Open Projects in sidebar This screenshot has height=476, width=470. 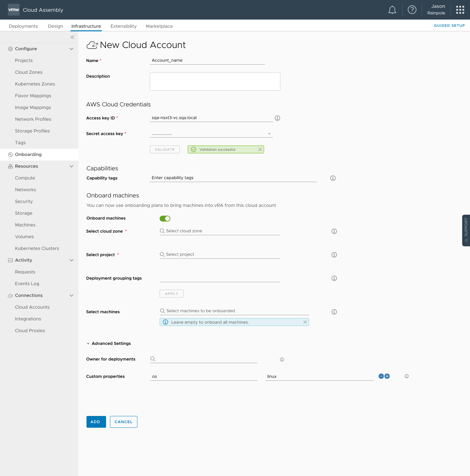click(24, 61)
